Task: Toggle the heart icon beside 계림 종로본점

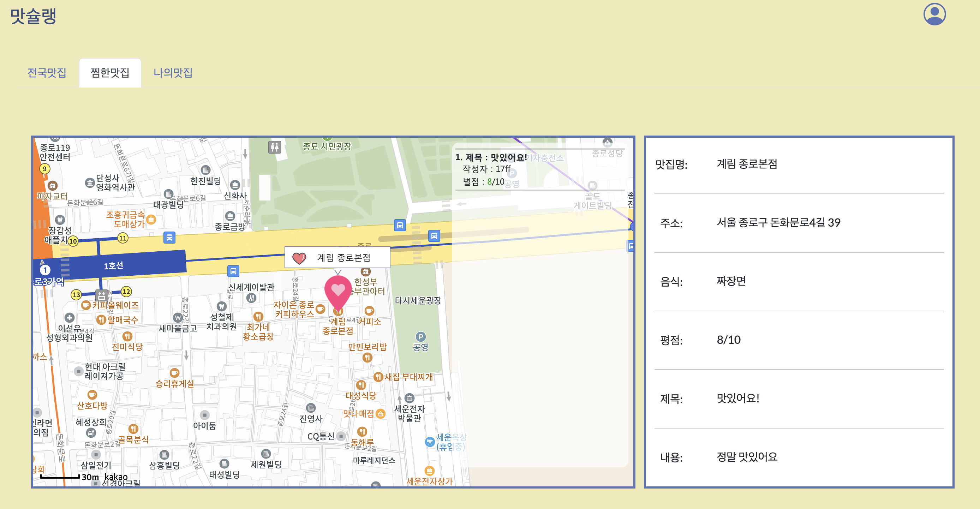Action: [x=299, y=258]
